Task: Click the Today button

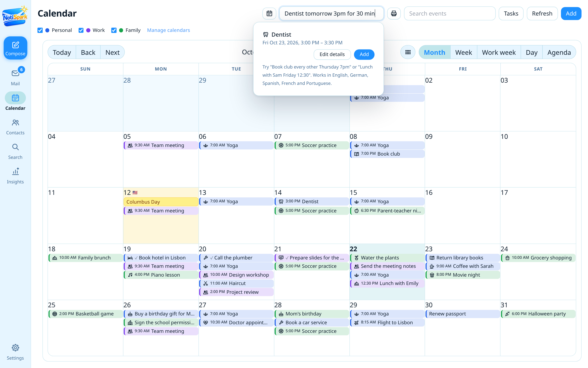Action: (x=62, y=52)
